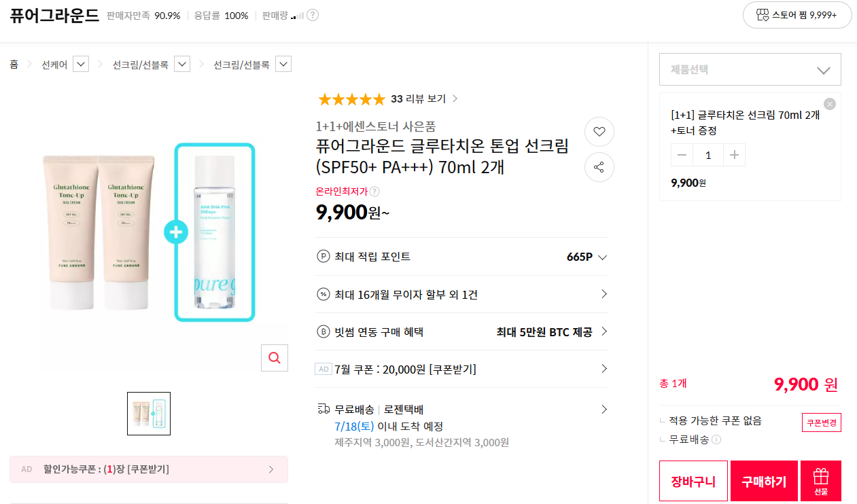Click the share icon button

click(599, 167)
